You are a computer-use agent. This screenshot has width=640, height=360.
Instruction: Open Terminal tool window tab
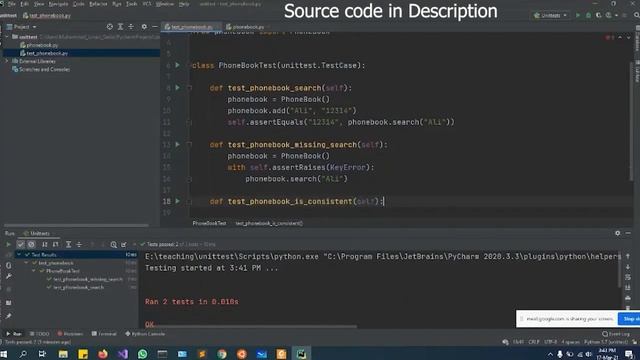pos(104,333)
